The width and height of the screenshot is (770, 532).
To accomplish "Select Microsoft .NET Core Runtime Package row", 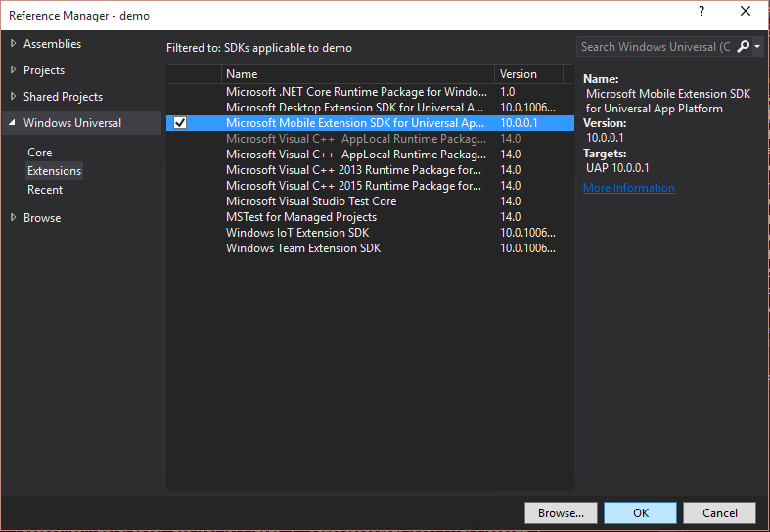I will click(370, 92).
